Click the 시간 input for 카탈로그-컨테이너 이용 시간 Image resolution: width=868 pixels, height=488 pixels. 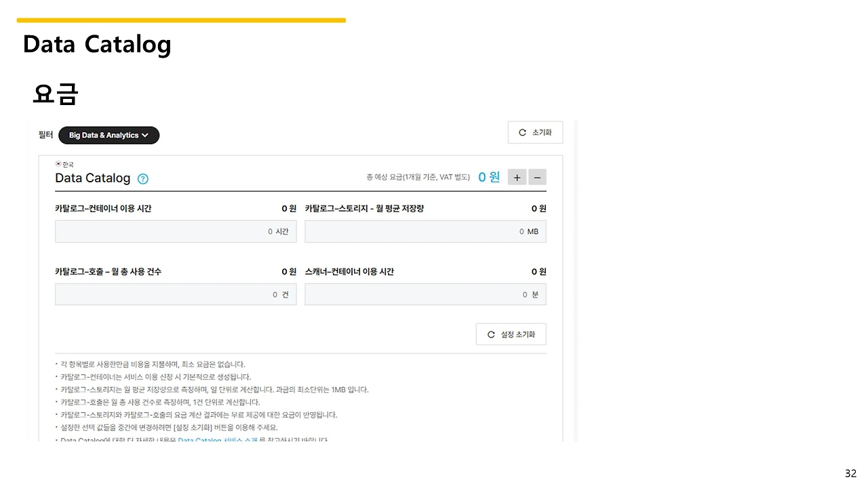click(x=176, y=231)
